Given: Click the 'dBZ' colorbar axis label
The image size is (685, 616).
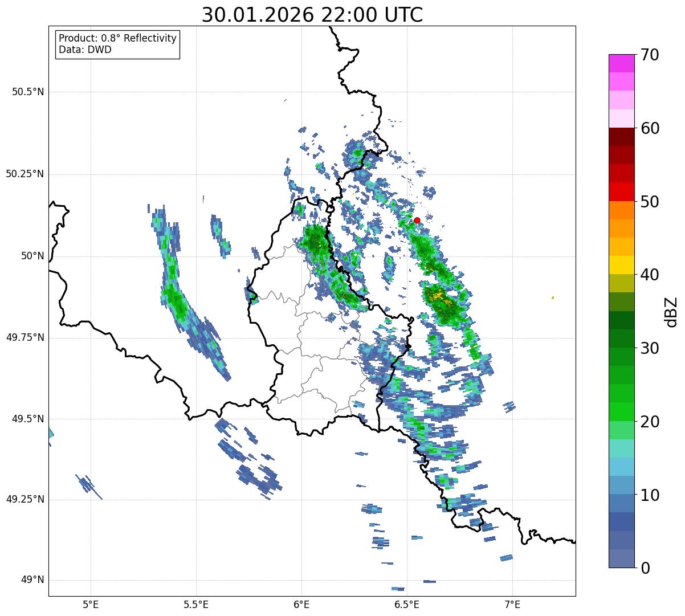Looking at the screenshot, I should (672, 311).
